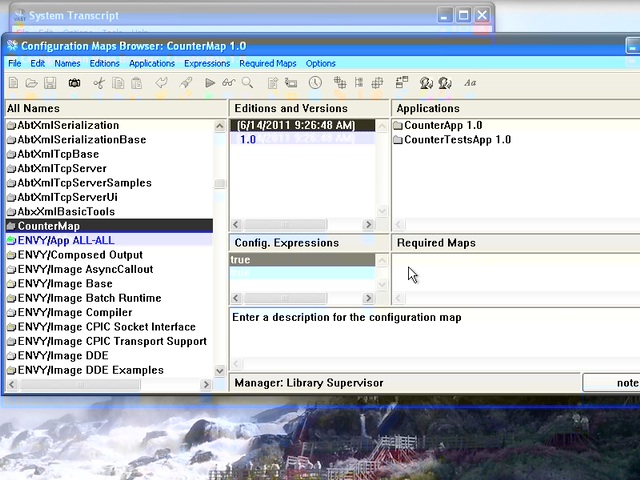Click the All Names horizontal scroll right arrow
Image resolution: width=640 pixels, height=480 pixels.
(206, 384)
